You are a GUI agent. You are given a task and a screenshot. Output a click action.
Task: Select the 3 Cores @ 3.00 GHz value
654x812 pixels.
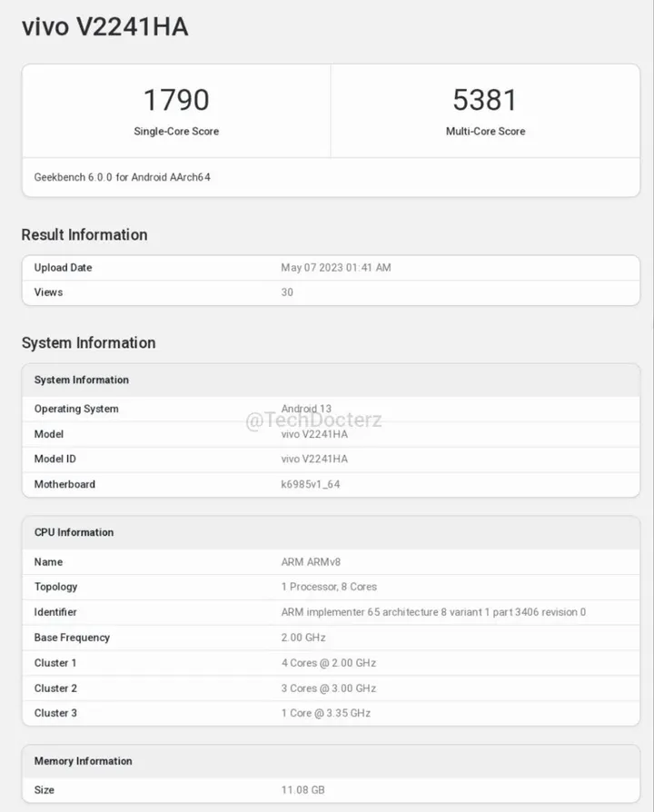pyautogui.click(x=329, y=688)
